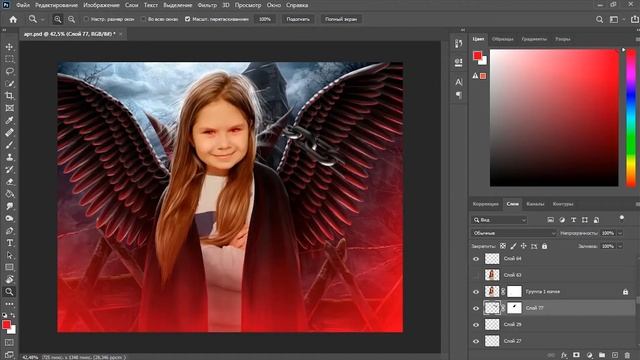Screen dimensions: 640x360
Task: Click the Home icon in options bar
Action: [13, 19]
